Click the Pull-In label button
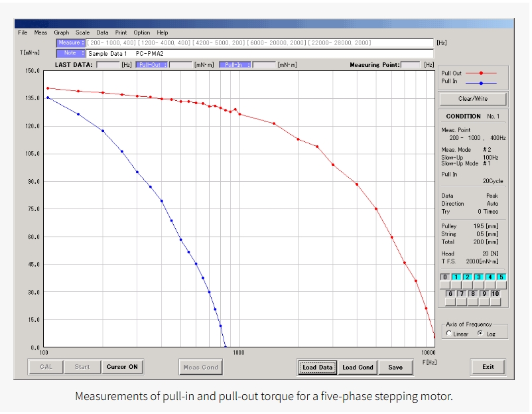 tap(235, 65)
